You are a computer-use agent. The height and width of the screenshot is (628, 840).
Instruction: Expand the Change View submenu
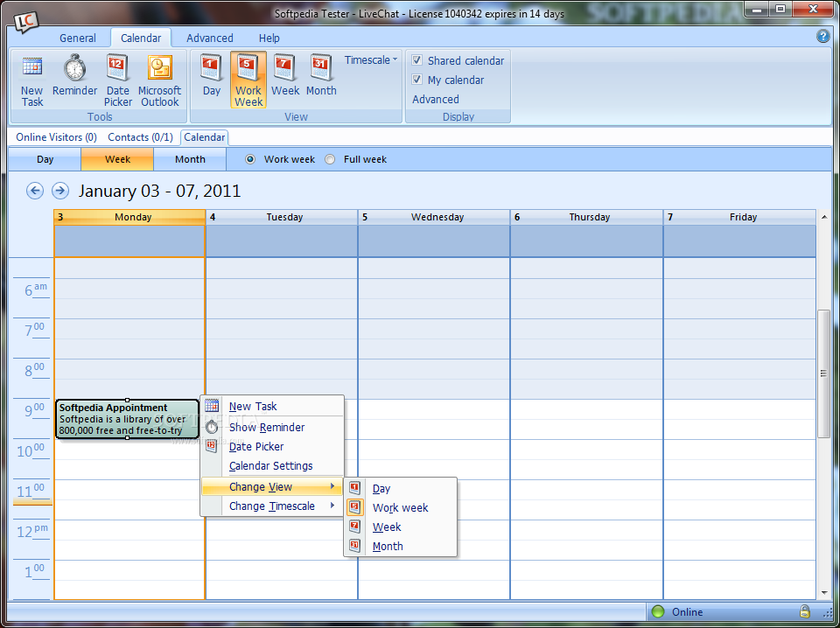point(272,486)
